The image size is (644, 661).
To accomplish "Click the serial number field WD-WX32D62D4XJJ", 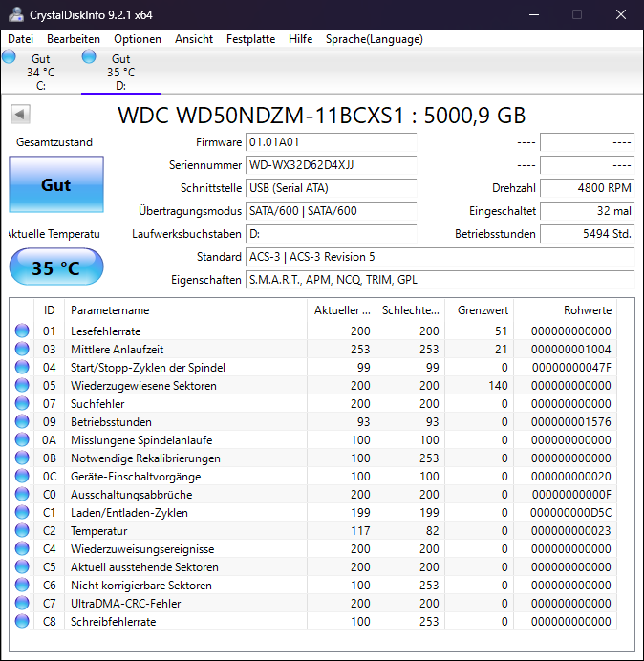I will [x=332, y=165].
